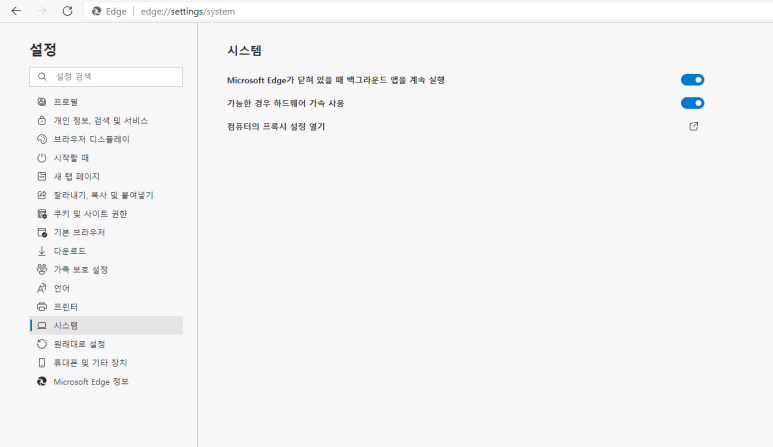
Task: Click the 설정 검색 search field
Action: click(x=106, y=77)
